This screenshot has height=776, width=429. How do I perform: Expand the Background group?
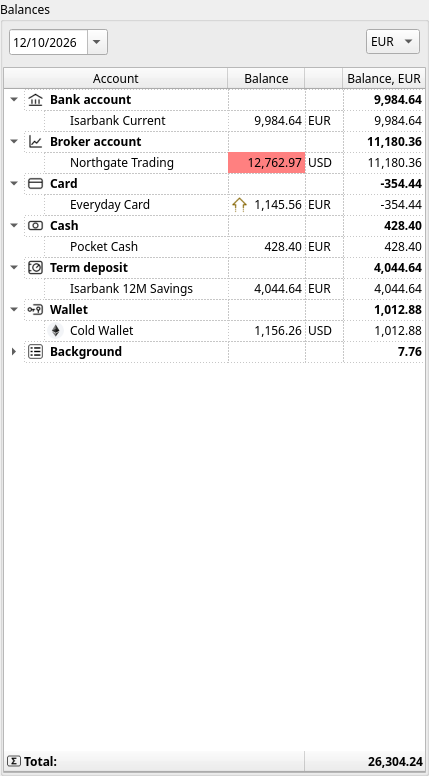(x=14, y=352)
